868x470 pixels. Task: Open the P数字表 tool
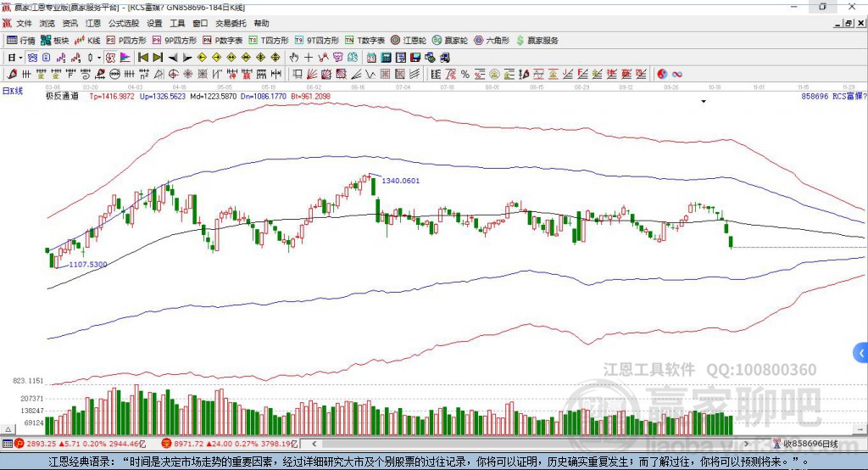(x=223, y=41)
